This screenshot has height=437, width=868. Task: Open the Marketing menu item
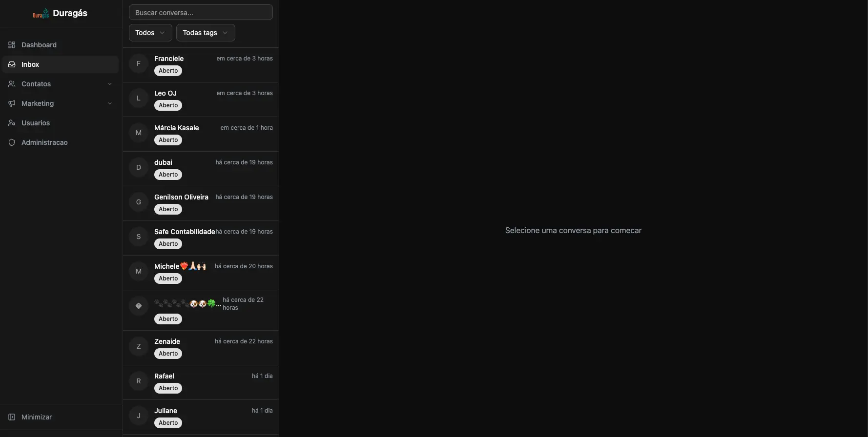point(61,103)
